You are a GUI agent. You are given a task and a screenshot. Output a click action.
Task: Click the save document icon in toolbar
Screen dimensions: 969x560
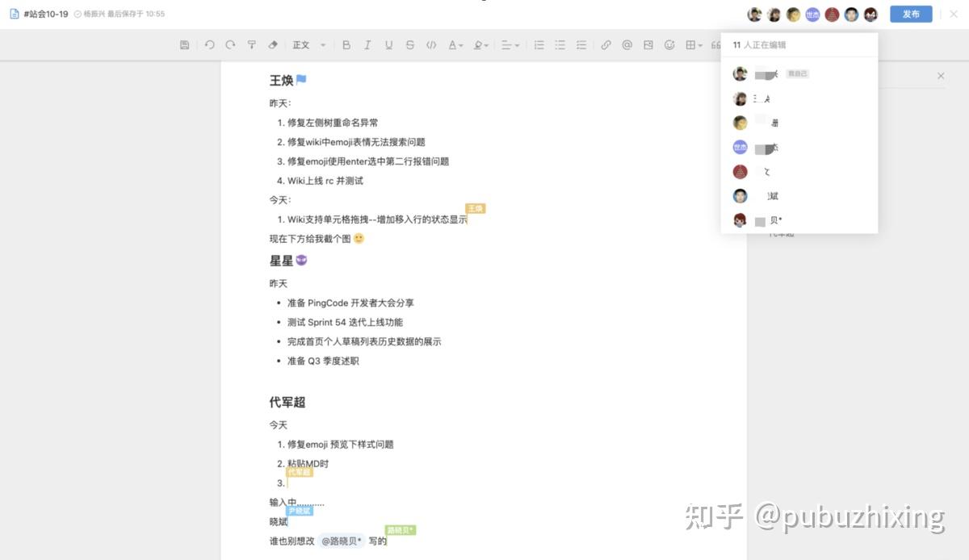[x=185, y=45]
